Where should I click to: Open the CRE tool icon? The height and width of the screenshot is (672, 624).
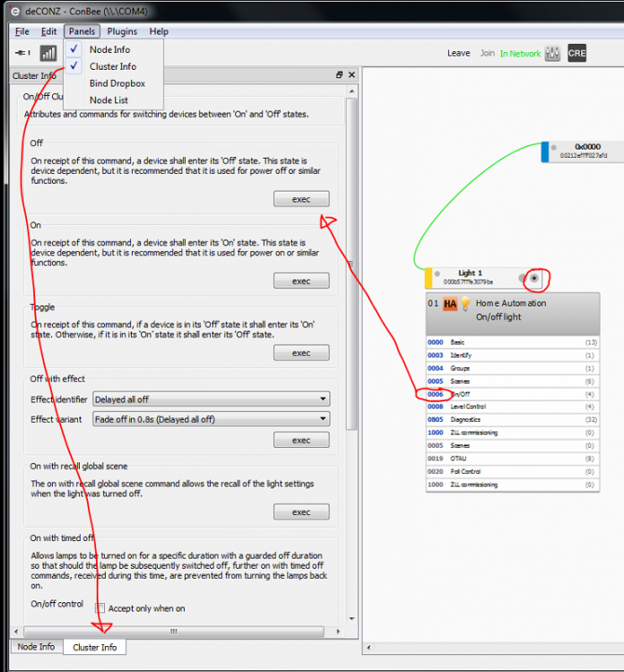576,53
